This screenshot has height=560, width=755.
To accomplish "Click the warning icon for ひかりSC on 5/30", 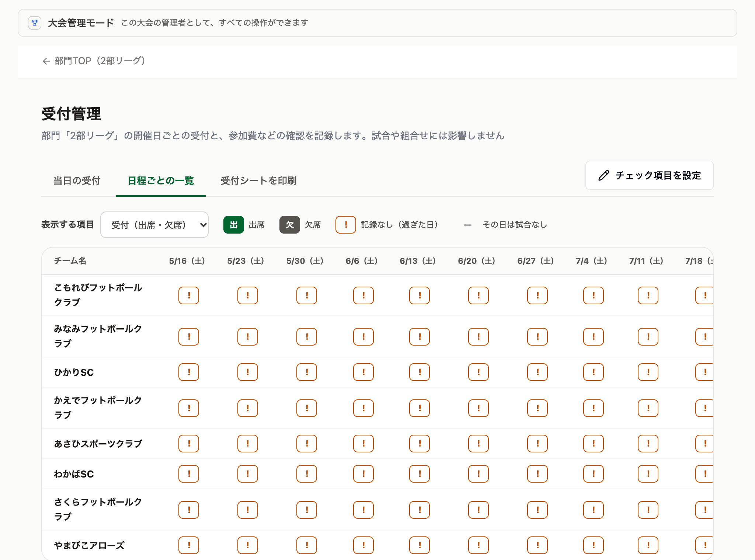I will pyautogui.click(x=307, y=372).
